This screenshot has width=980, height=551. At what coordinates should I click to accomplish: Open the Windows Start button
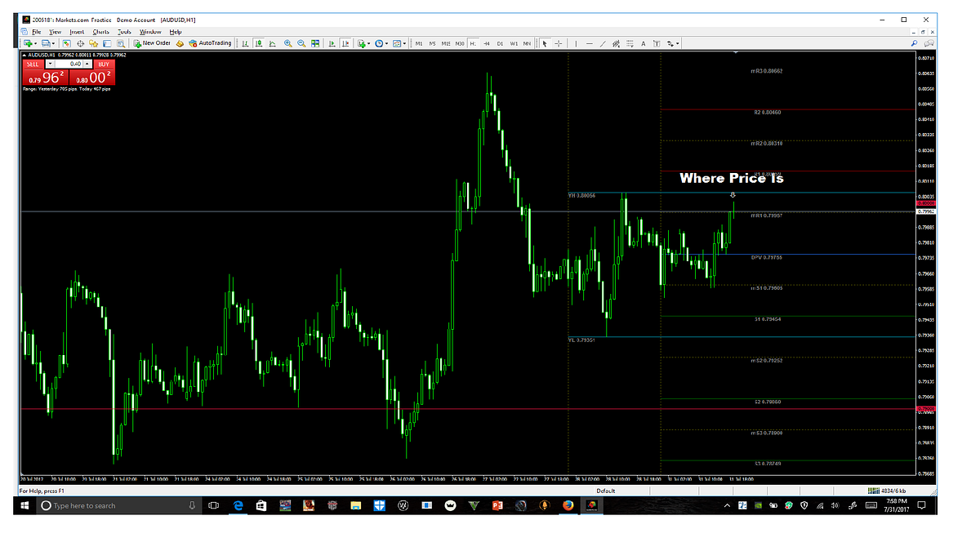25,506
